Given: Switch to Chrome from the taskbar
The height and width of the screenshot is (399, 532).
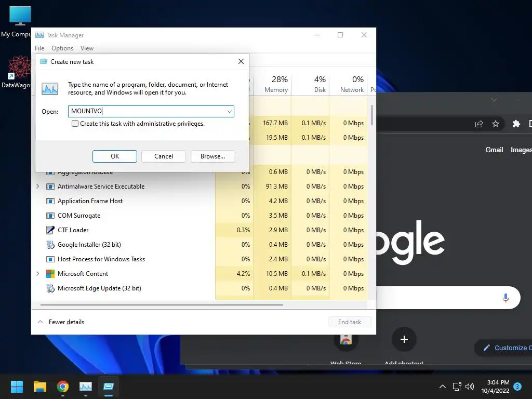Looking at the screenshot, I should point(63,387).
